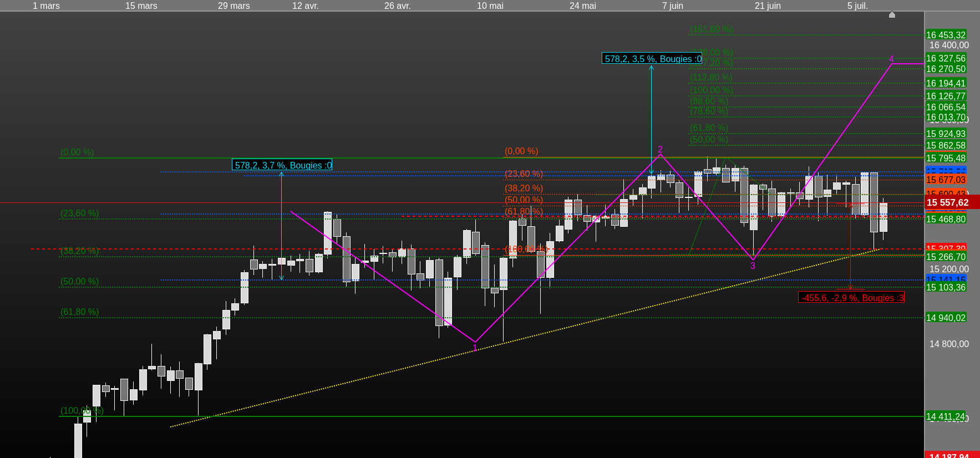Select the "1 mars" date label

pos(46,6)
